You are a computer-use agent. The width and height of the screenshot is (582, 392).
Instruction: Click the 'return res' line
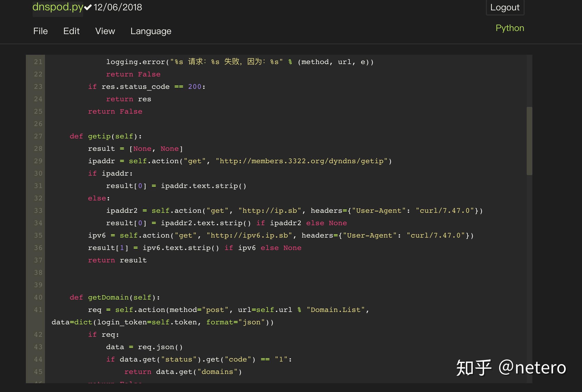129,99
